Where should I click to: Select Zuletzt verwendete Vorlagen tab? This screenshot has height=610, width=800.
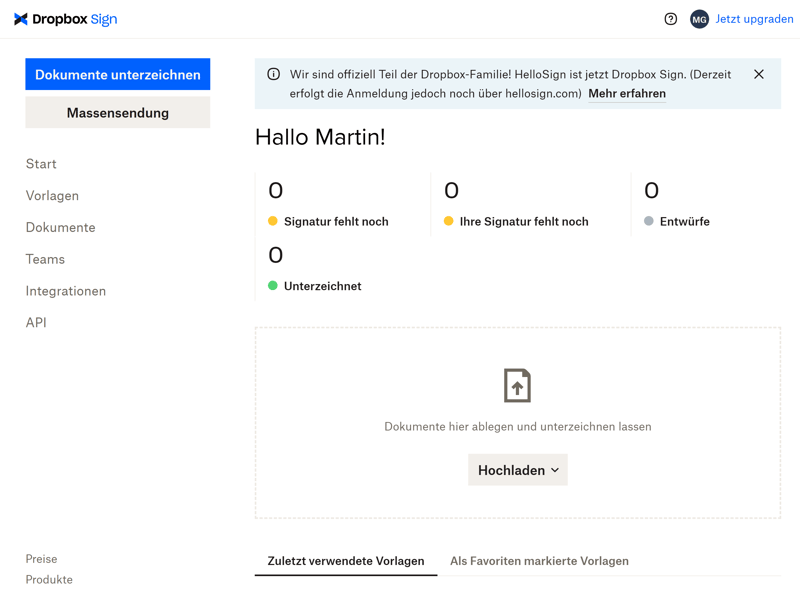346,561
